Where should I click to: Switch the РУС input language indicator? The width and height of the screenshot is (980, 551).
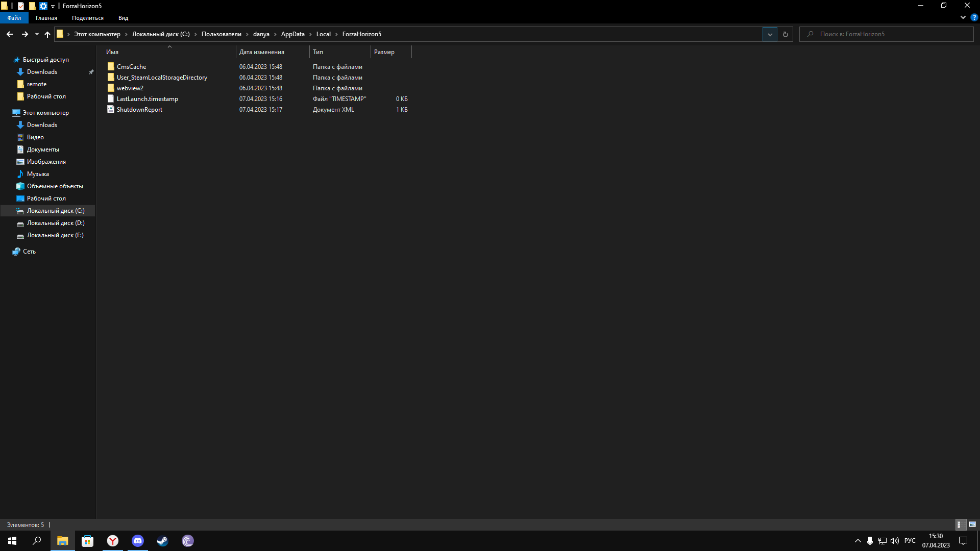tap(910, 541)
